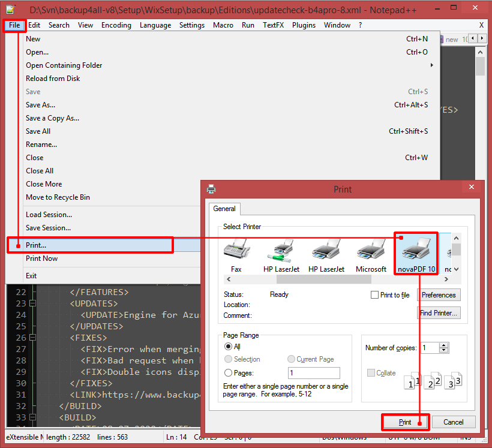Open the Plugins menu
Image resolution: width=492 pixels, height=448 pixels.
304,25
